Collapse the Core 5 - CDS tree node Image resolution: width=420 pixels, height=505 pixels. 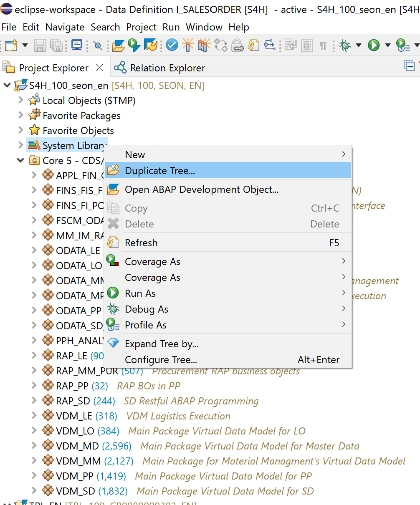20,160
